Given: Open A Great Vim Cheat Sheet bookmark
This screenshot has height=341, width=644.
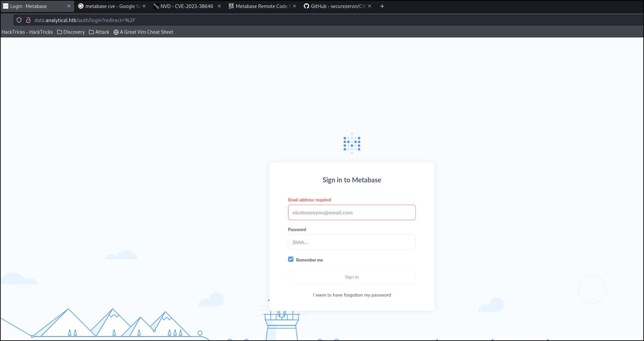Looking at the screenshot, I should pos(143,32).
